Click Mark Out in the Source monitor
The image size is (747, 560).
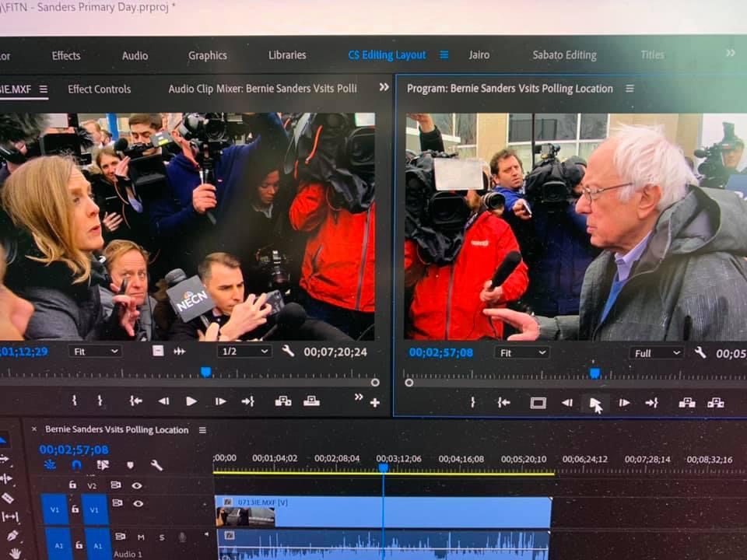pyautogui.click(x=100, y=401)
